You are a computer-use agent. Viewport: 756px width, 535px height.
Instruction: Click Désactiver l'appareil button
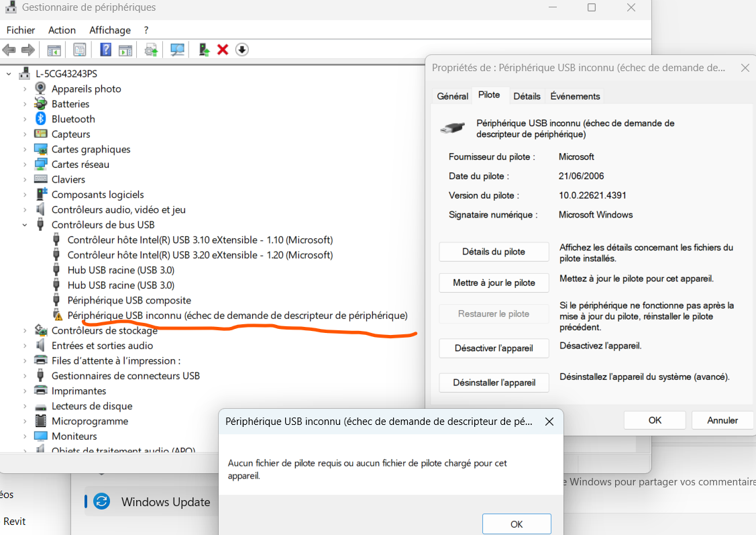(x=494, y=348)
